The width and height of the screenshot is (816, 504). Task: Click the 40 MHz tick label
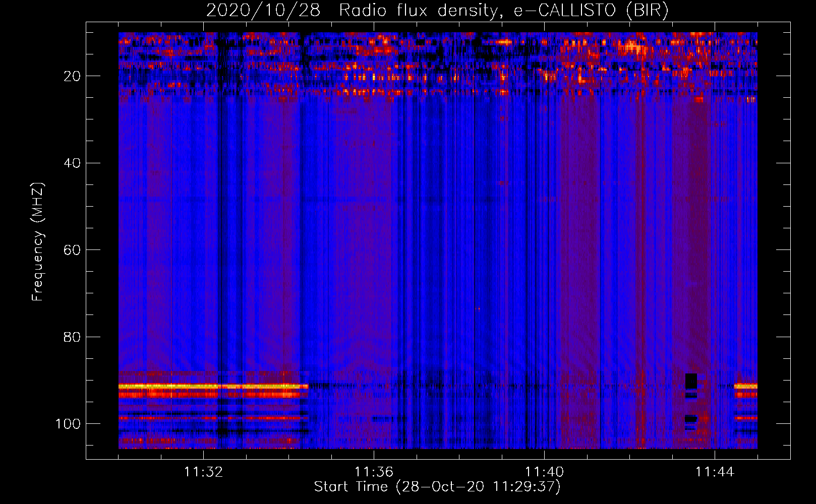pyautogui.click(x=72, y=163)
